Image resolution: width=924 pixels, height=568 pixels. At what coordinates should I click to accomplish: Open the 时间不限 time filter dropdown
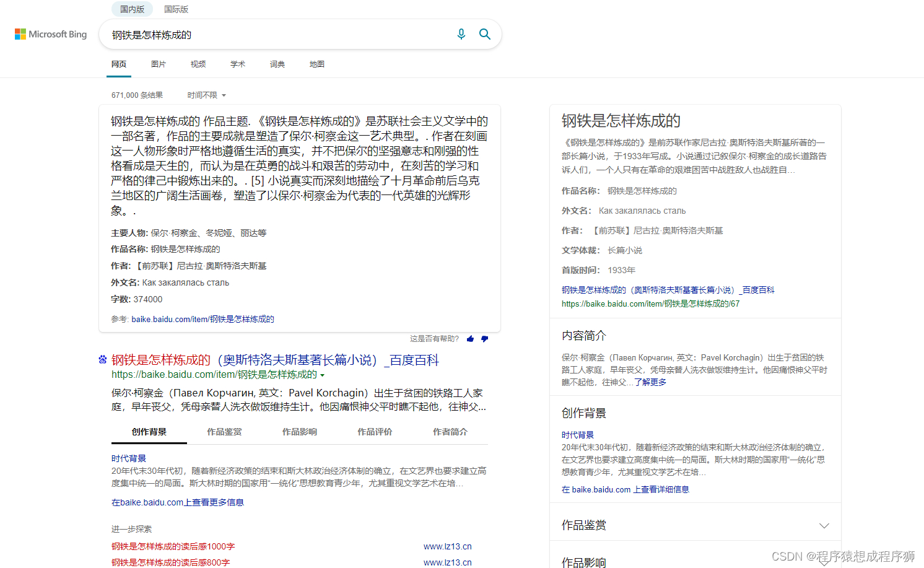click(207, 95)
